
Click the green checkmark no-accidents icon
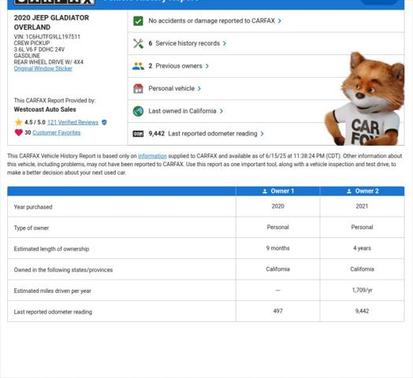pyautogui.click(x=138, y=21)
